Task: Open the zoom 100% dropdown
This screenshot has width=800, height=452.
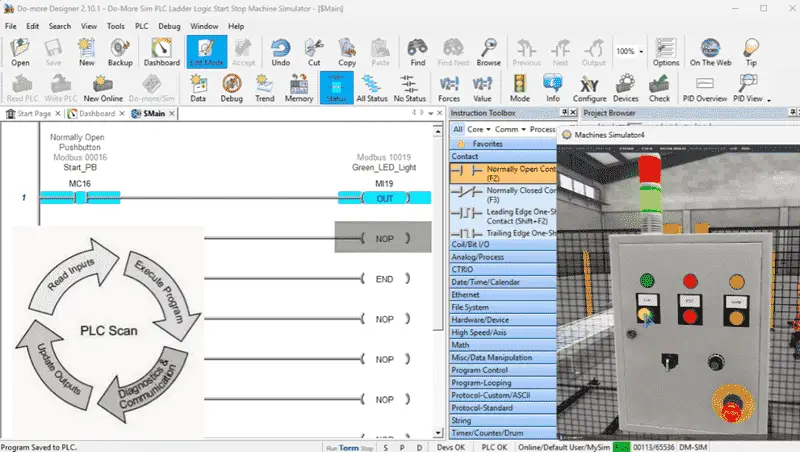Action: pyautogui.click(x=641, y=52)
